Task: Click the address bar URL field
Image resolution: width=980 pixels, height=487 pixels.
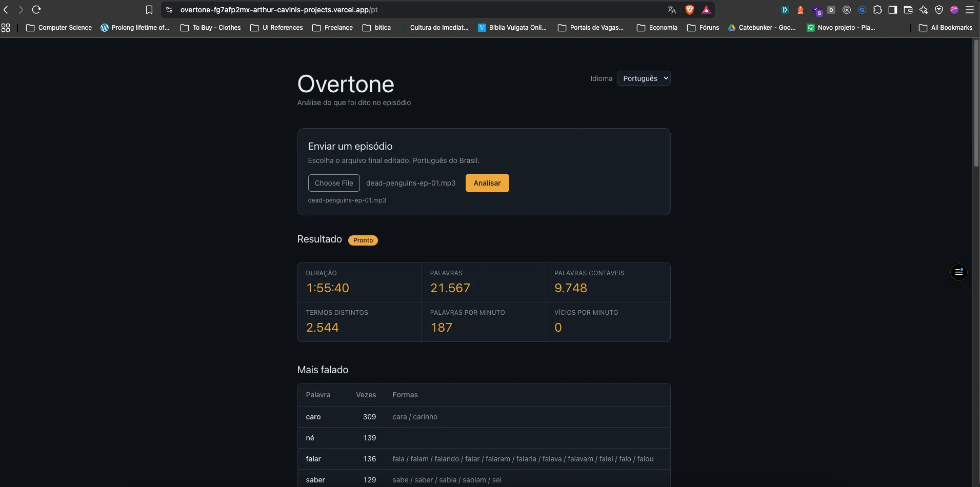Action: (x=421, y=10)
